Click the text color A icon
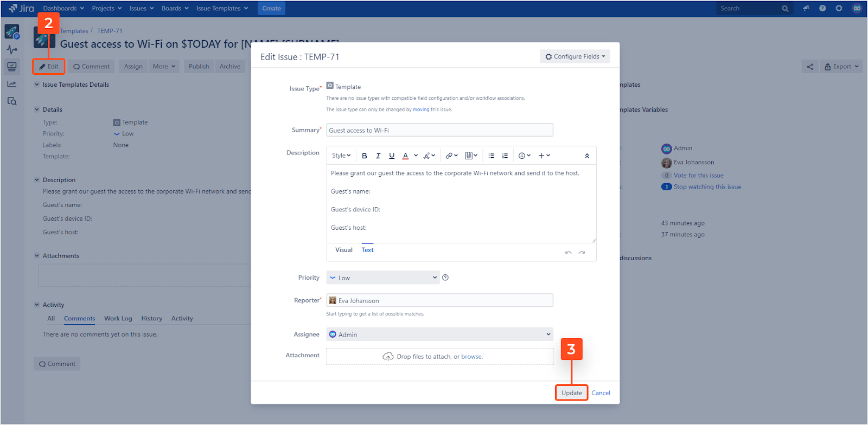 pyautogui.click(x=405, y=156)
